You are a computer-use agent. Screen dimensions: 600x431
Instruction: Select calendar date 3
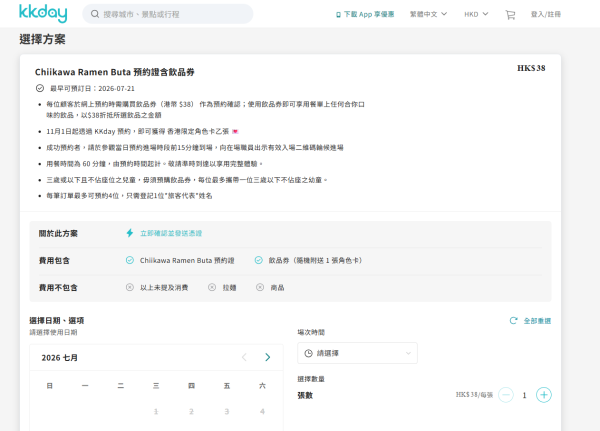(227, 411)
